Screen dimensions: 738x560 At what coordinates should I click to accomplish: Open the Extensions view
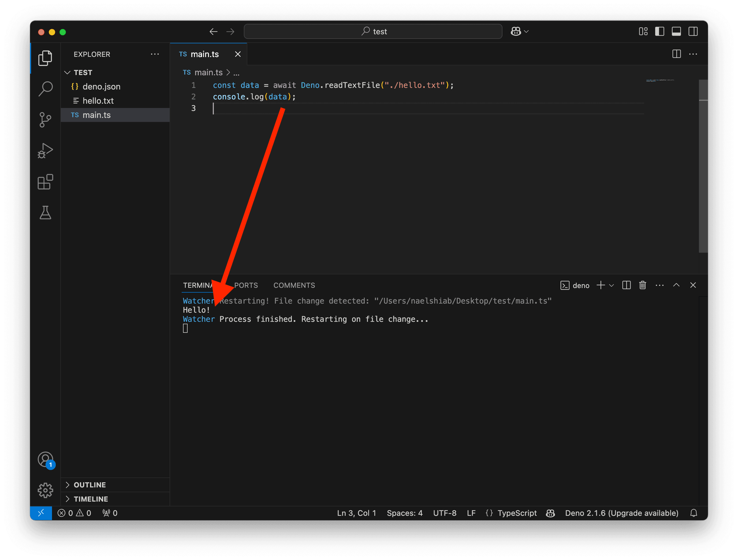point(45,182)
